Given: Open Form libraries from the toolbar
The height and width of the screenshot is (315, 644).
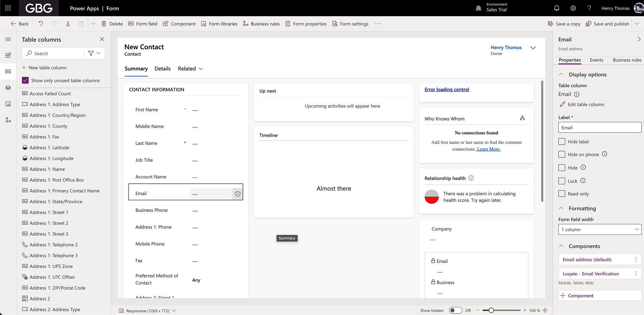Looking at the screenshot, I should click(219, 24).
